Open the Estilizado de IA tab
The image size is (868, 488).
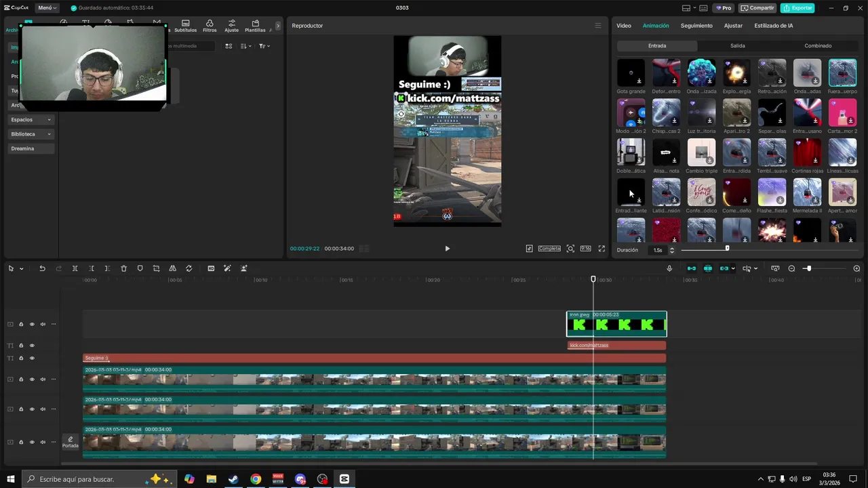774,26
